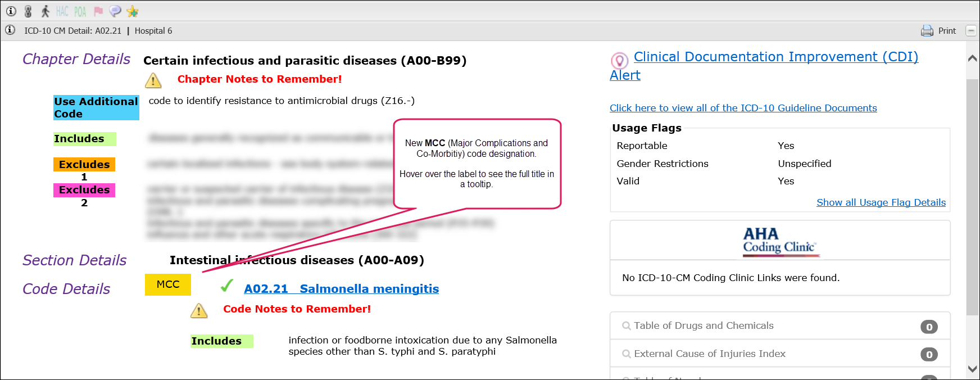Expand External Cause of Injuries Index
980x380 pixels.
(x=709, y=354)
